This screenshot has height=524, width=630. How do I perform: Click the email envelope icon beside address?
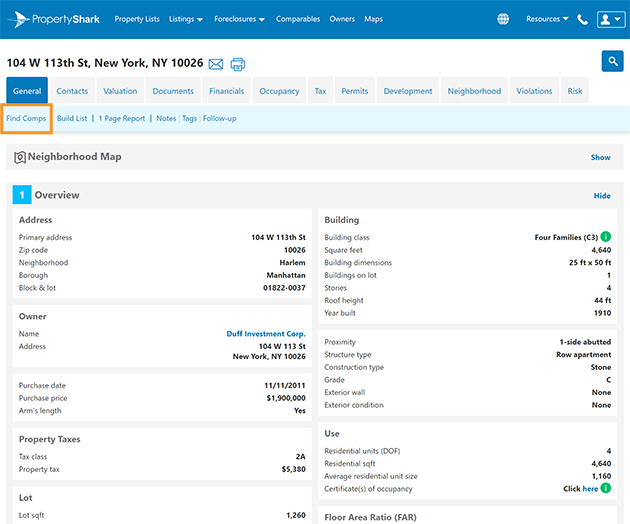(x=215, y=64)
